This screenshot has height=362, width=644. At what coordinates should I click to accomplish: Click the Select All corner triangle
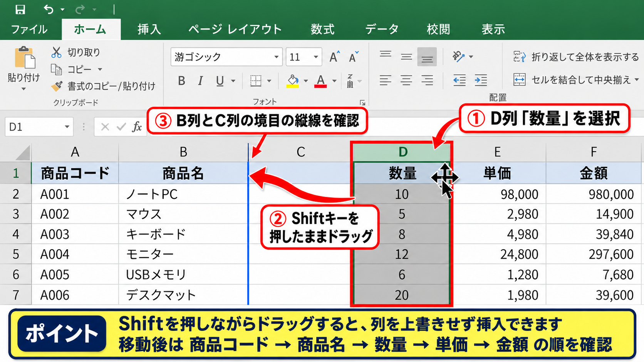coord(23,153)
